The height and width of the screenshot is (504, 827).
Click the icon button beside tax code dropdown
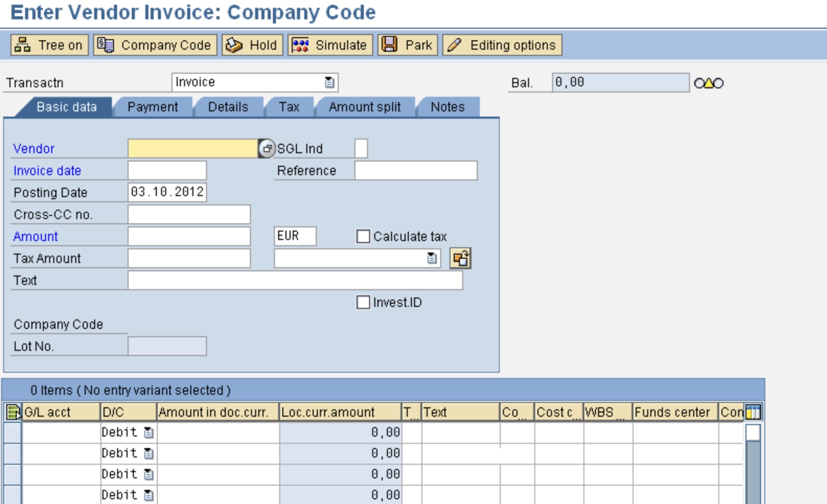[461, 258]
